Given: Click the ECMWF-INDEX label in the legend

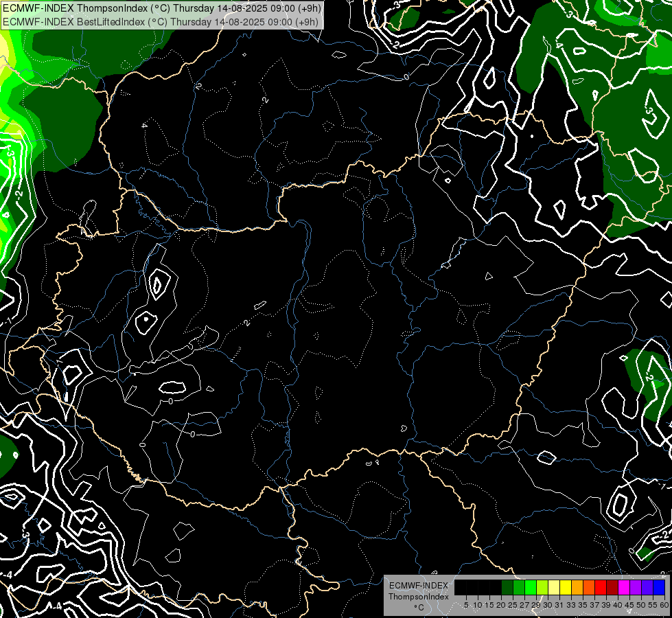Looking at the screenshot, I should (419, 586).
